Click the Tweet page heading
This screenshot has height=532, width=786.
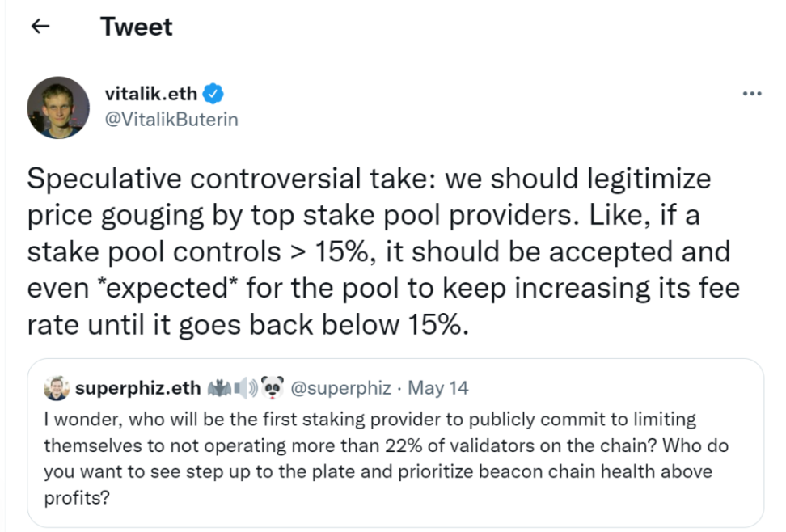click(x=136, y=27)
